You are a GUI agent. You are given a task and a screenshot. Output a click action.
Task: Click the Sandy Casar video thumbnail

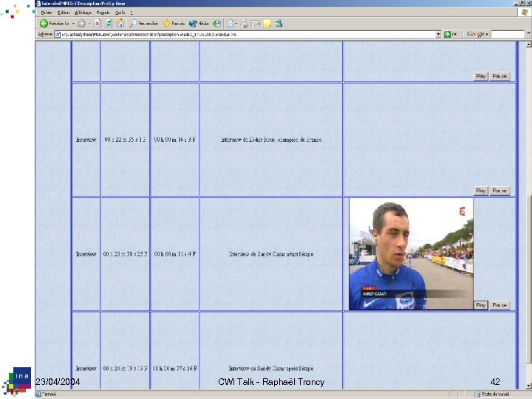coord(411,254)
